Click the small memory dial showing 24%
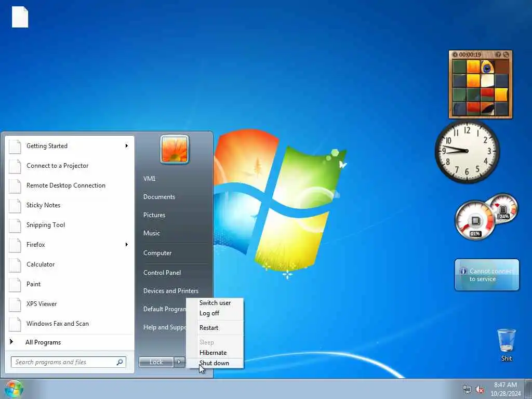Screen dimensions: 532x399 [x=504, y=208]
